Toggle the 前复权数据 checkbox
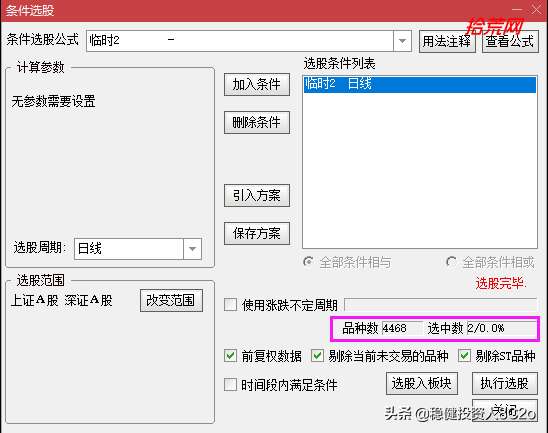The image size is (548, 433). tap(230, 356)
